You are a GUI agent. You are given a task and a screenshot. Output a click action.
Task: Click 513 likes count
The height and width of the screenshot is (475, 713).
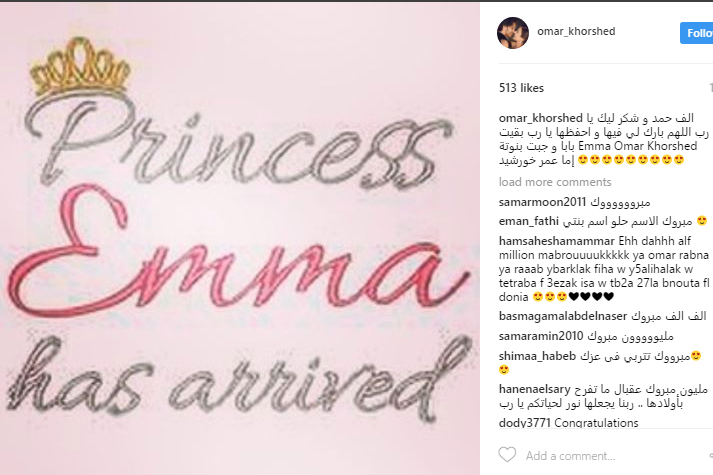click(x=521, y=88)
